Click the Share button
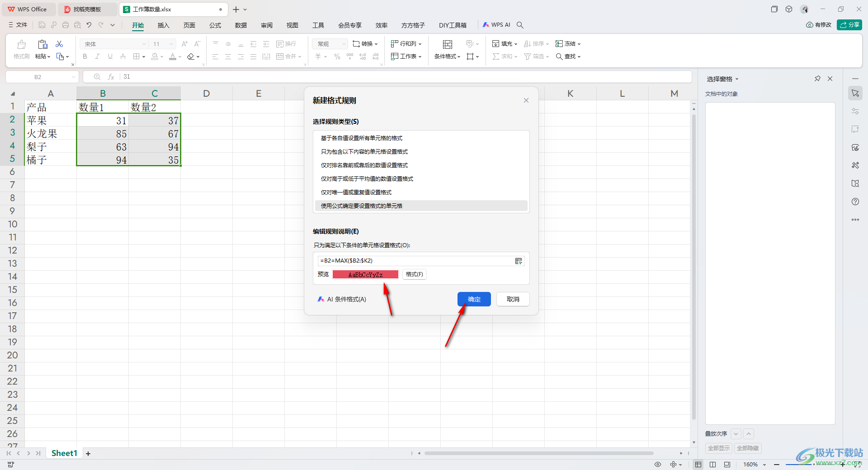Screen dimensions: 868x470 (849, 25)
